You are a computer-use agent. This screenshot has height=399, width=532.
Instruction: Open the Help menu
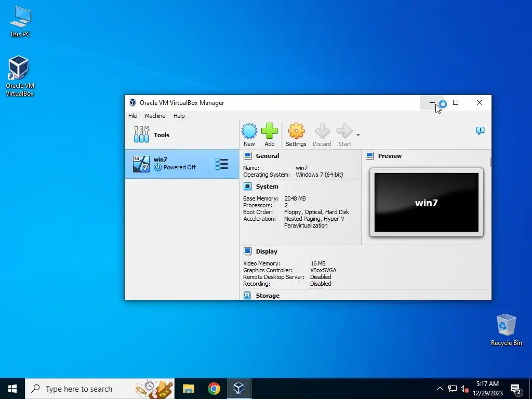(179, 116)
